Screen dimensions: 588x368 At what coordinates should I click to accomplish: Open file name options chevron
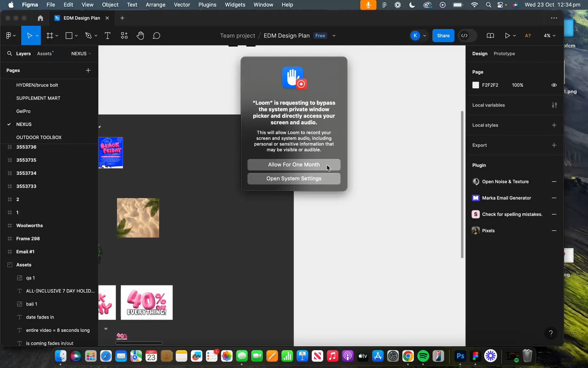coord(334,35)
